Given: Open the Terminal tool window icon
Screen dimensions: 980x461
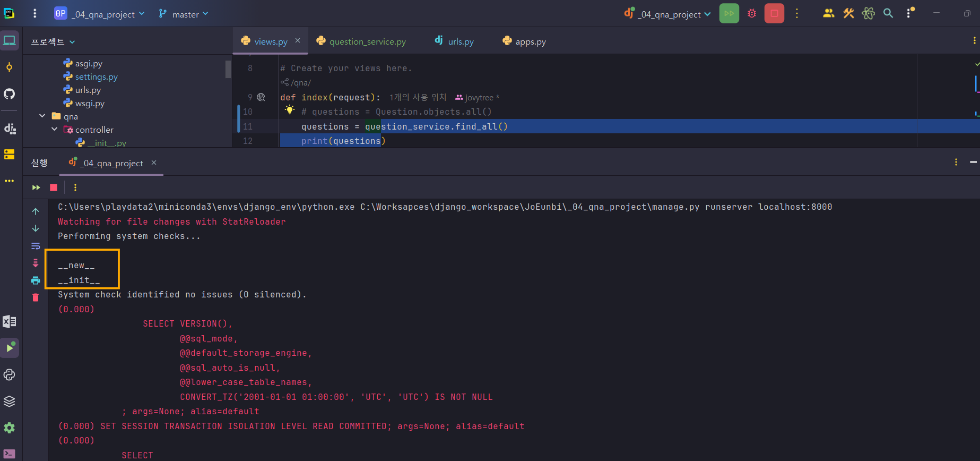Looking at the screenshot, I should pyautogui.click(x=10, y=454).
